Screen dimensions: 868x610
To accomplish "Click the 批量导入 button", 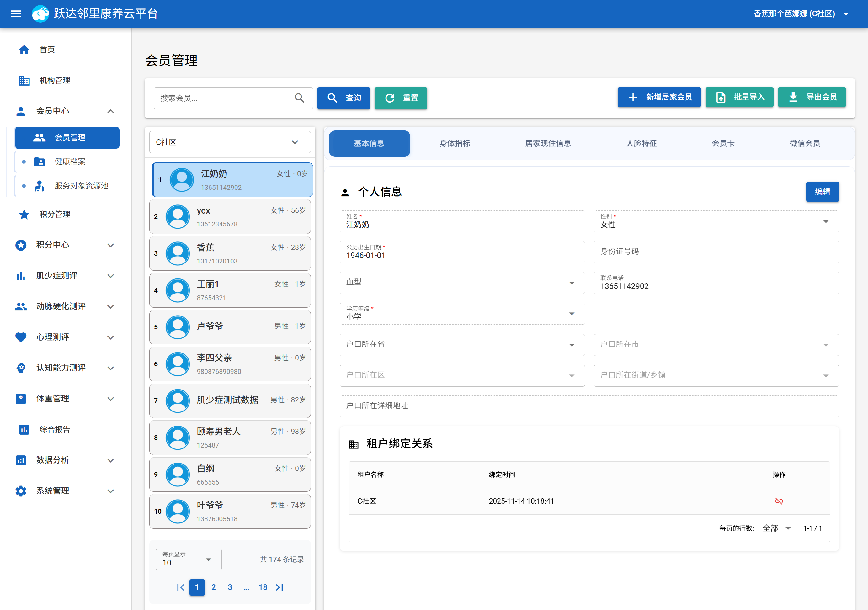I will (x=739, y=97).
